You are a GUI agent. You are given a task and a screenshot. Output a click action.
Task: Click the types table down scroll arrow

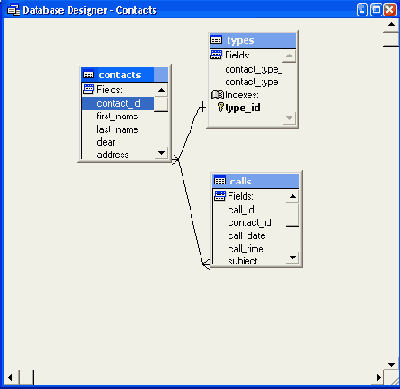pyautogui.click(x=289, y=118)
